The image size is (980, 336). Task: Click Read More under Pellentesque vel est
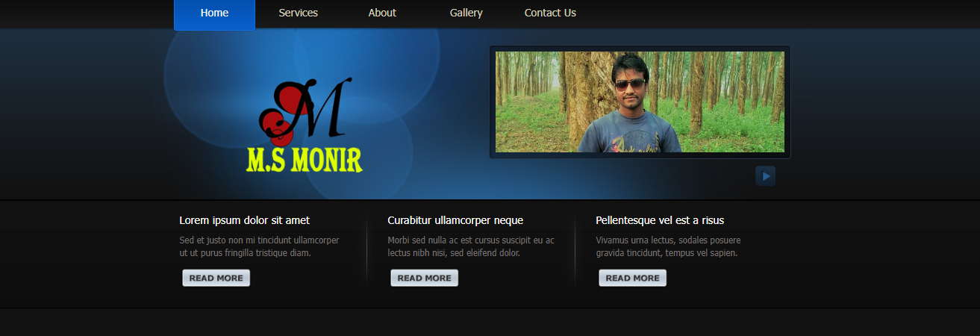pyautogui.click(x=633, y=278)
